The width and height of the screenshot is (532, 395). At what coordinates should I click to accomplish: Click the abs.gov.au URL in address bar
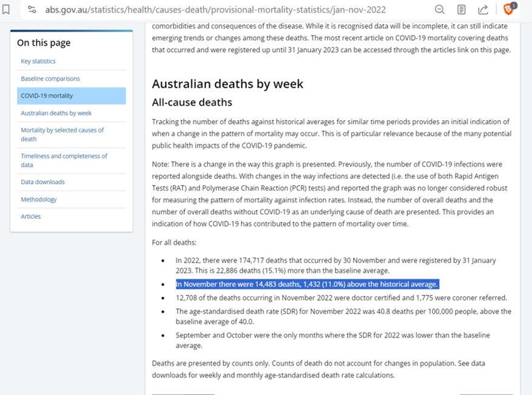pyautogui.click(x=215, y=10)
